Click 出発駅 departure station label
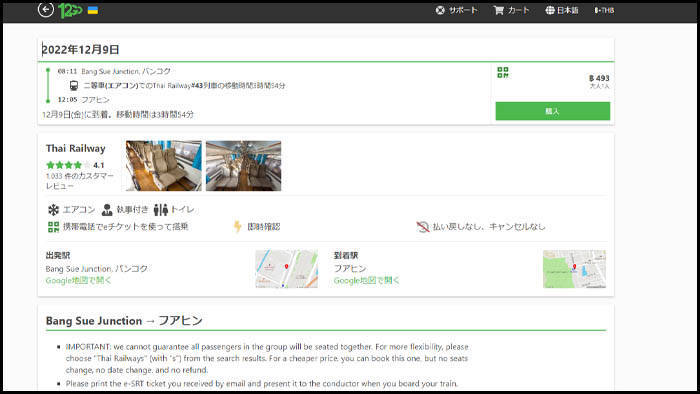This screenshot has width=700, height=394. [58, 255]
